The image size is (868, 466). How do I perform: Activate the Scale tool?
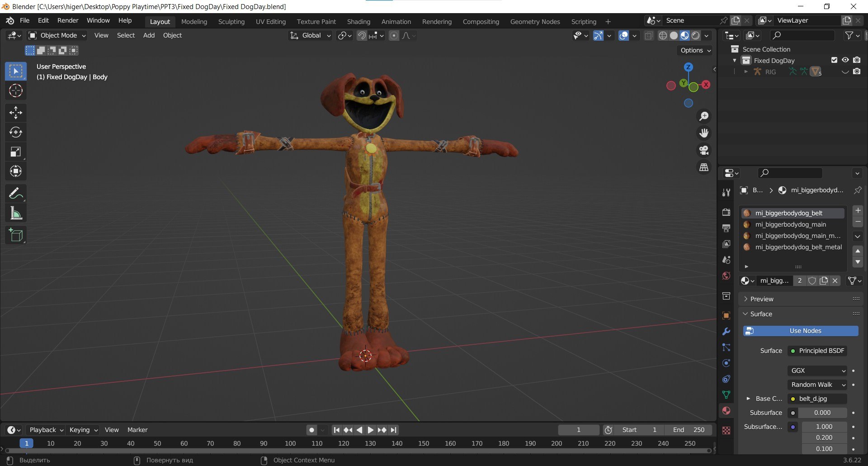coord(16,152)
